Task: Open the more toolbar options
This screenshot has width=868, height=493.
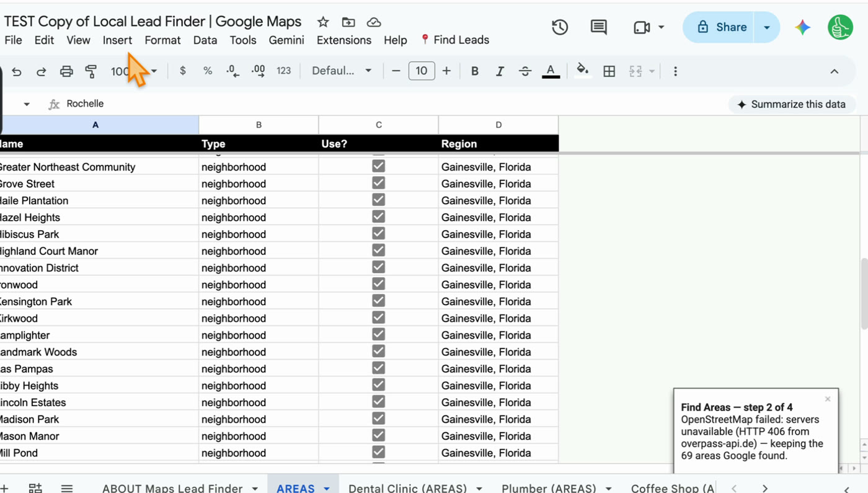Action: tap(675, 71)
